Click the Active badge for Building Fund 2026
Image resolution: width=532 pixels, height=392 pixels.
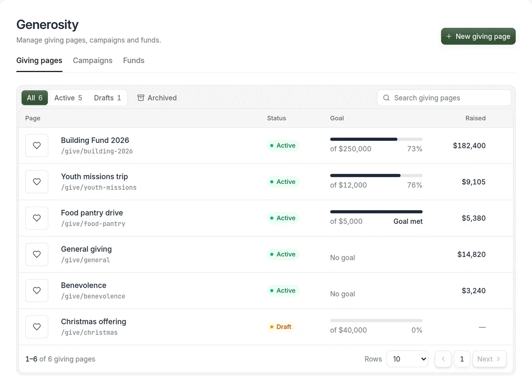pos(283,146)
